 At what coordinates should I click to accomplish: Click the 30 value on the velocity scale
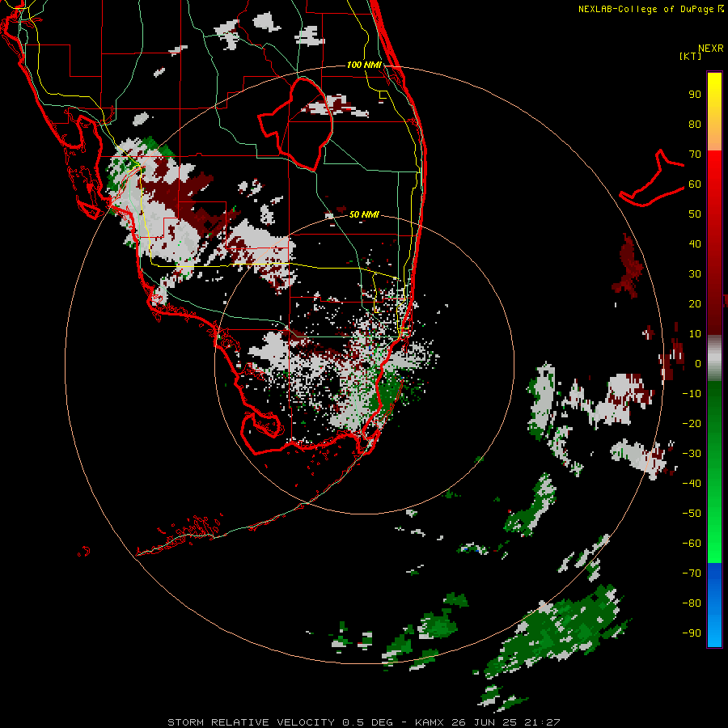pyautogui.click(x=695, y=274)
